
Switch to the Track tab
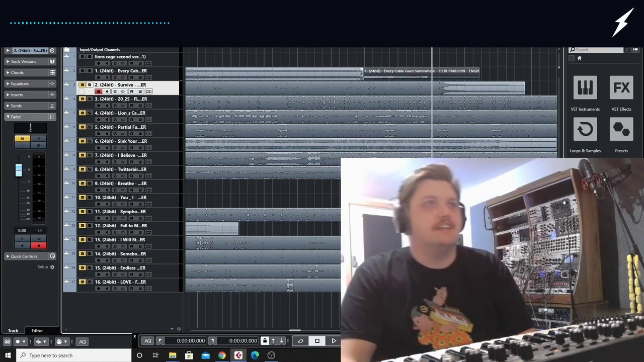pos(13,331)
